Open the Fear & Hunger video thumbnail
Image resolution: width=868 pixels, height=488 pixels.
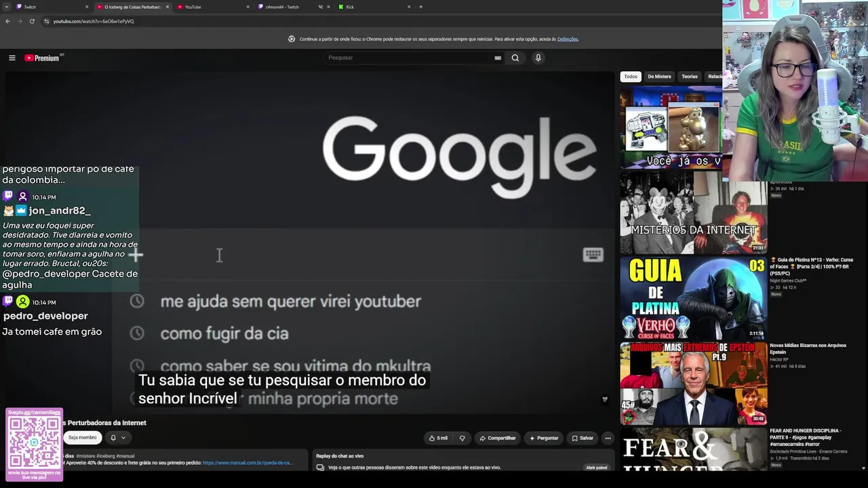pos(693,449)
